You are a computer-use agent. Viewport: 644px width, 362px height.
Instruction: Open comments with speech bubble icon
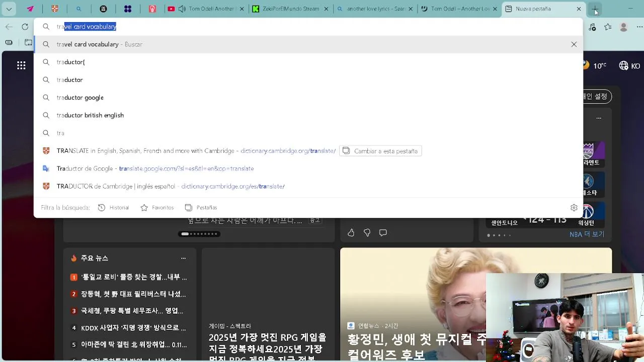tap(383, 233)
